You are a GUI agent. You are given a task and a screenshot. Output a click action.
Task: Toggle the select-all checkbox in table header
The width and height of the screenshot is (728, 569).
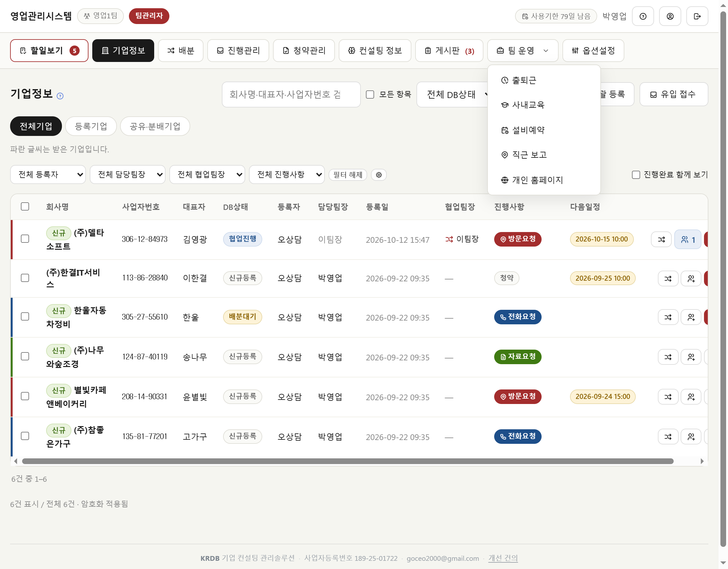coord(25,206)
